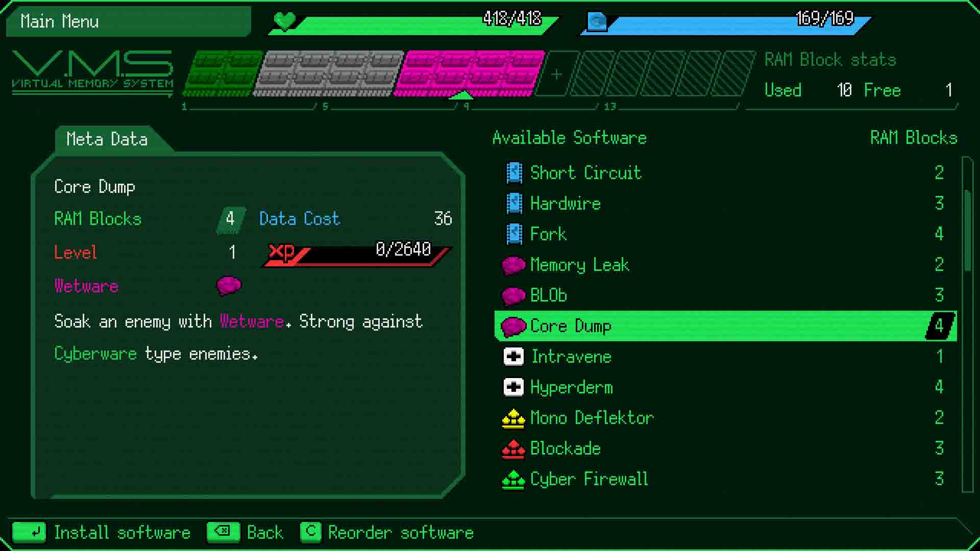Select the Mono Deflektor hardware icon
The height and width of the screenshot is (551, 980).
coord(513,418)
